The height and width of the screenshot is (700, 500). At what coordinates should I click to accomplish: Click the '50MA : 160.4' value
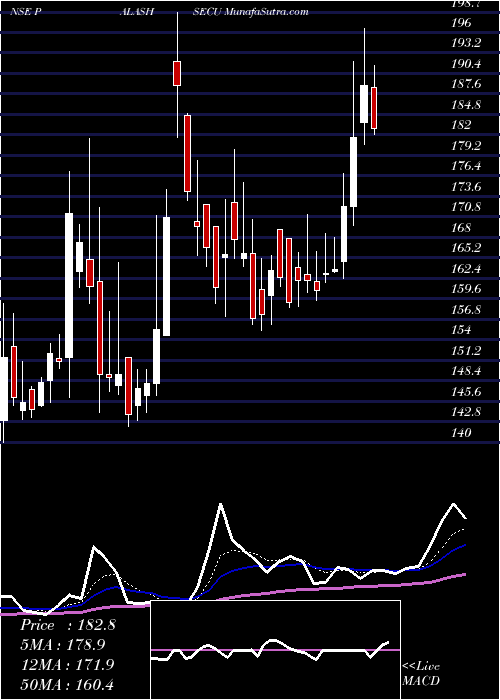point(67,684)
